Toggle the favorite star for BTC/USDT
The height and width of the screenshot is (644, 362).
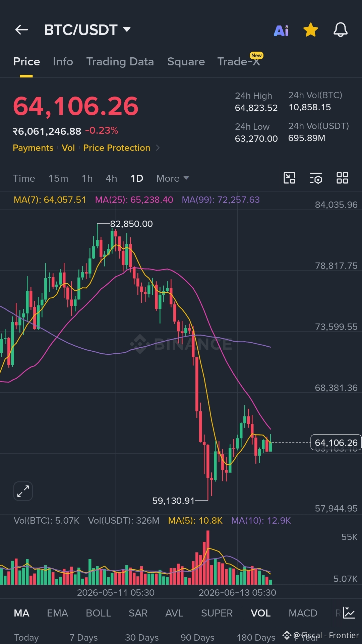(x=311, y=30)
